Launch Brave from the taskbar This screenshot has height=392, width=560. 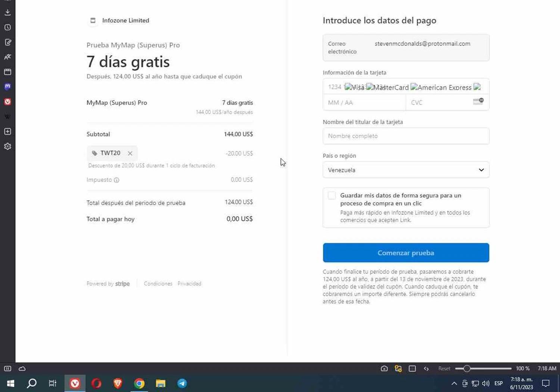pyautogui.click(x=118, y=383)
